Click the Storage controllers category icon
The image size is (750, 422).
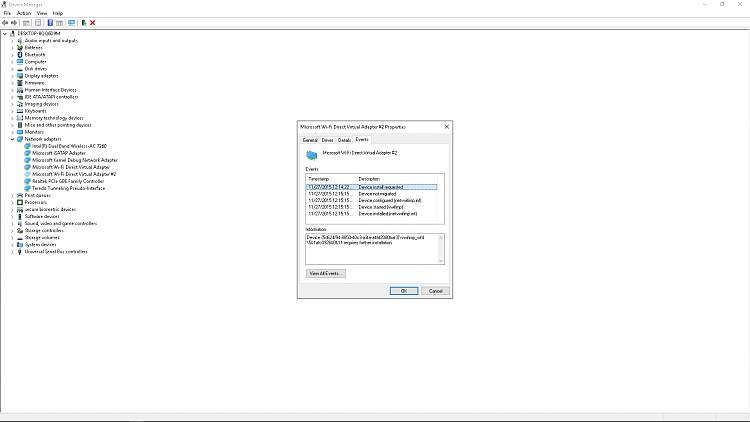[20, 231]
